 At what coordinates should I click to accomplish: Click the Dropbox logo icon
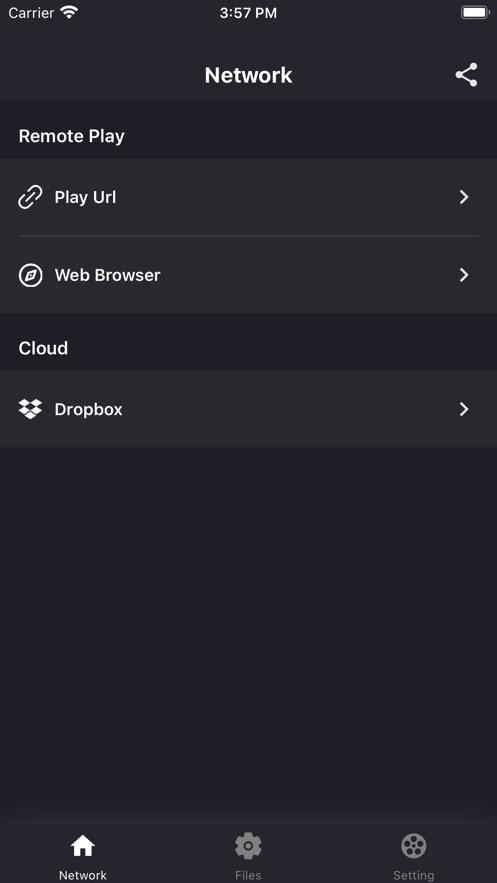click(30, 409)
